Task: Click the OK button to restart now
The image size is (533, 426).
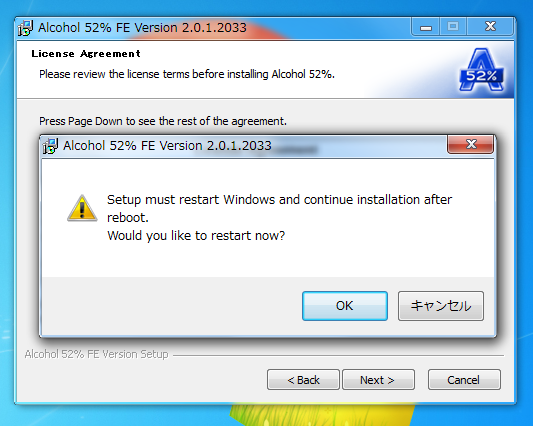Action: pos(345,306)
